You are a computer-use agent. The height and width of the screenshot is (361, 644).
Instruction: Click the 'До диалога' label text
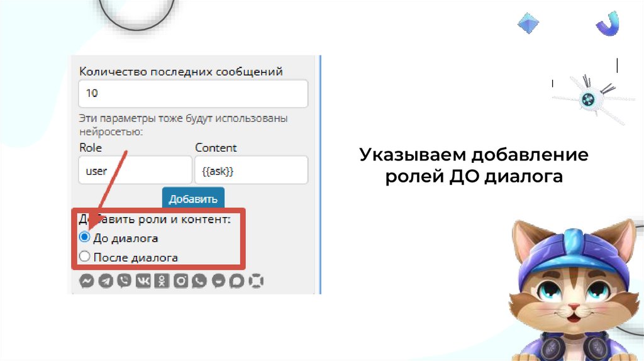click(x=126, y=238)
